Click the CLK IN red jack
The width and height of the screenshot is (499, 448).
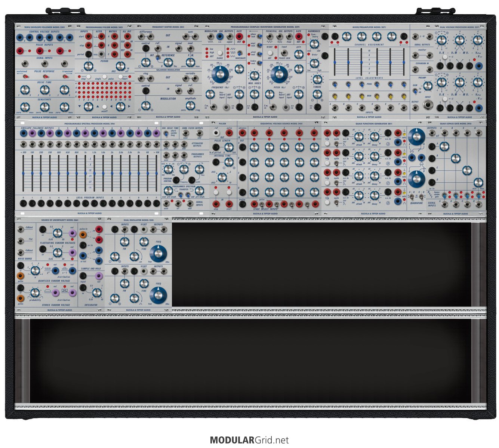coord(127,45)
